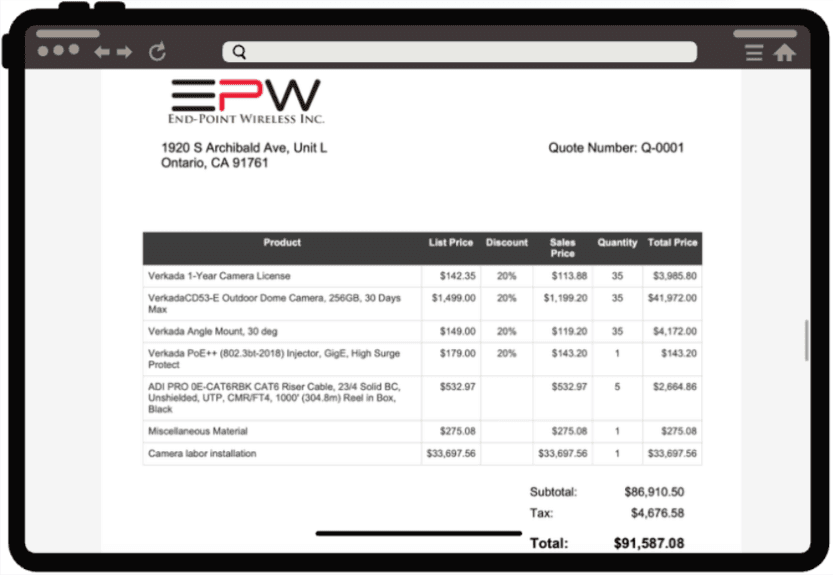Click the Total Price column header
The width and height of the screenshot is (833, 575).
click(x=672, y=242)
